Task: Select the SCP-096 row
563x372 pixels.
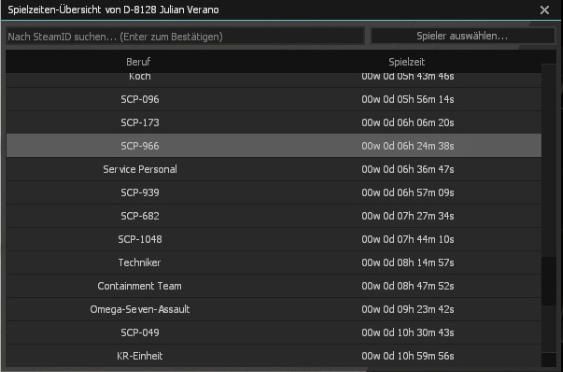Action: click(274, 99)
